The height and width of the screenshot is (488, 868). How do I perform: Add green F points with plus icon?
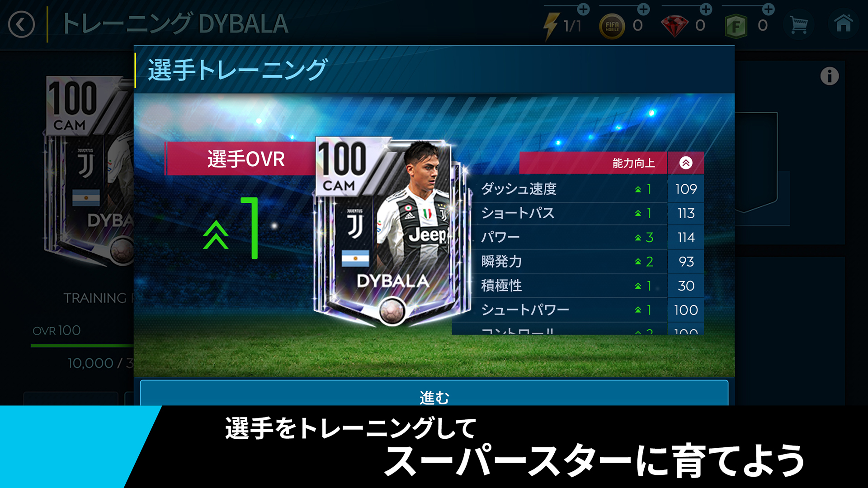click(x=768, y=9)
